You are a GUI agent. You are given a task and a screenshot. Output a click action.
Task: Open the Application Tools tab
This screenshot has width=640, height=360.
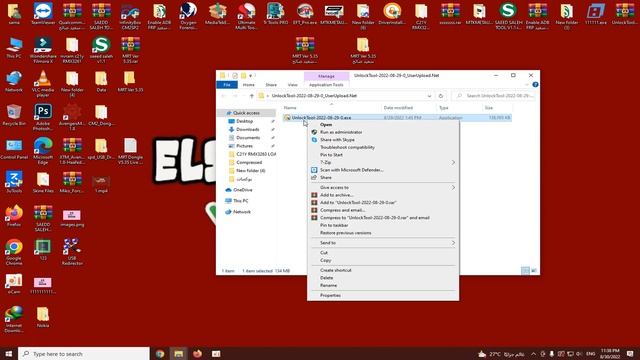click(x=326, y=84)
